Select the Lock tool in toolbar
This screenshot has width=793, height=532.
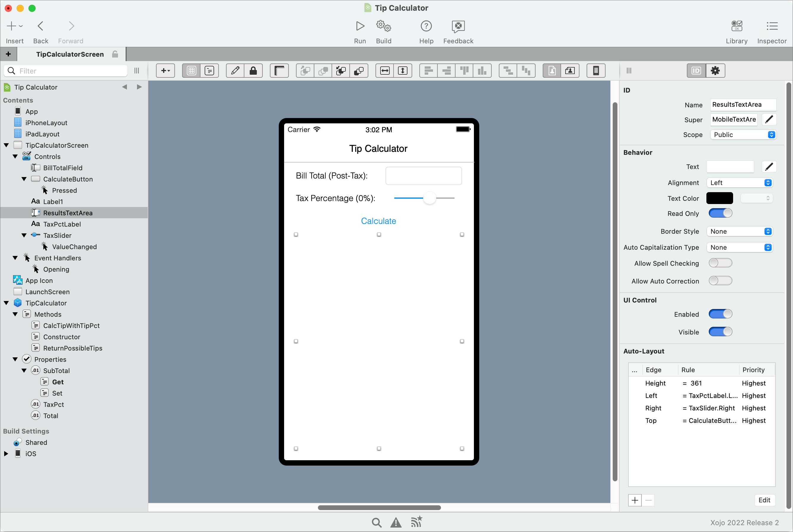(x=254, y=71)
